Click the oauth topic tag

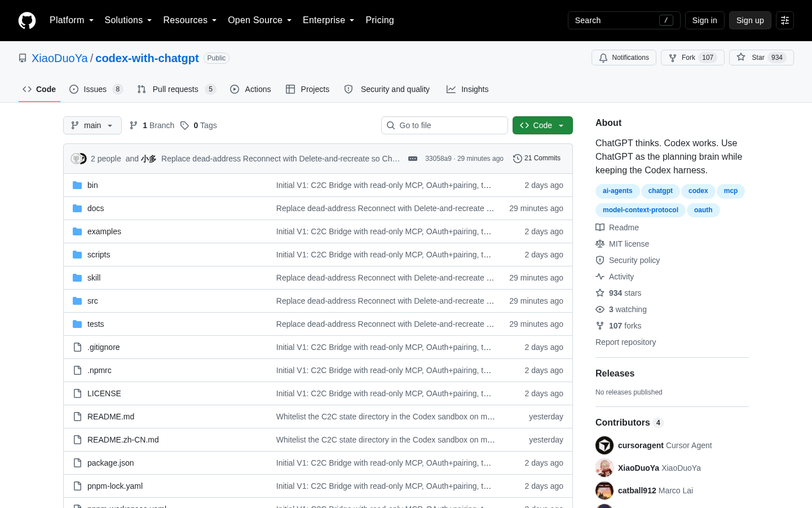pos(703,210)
